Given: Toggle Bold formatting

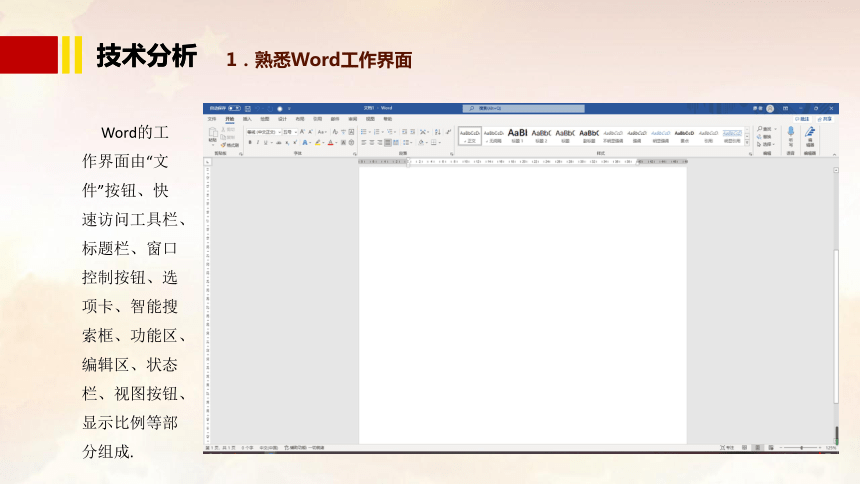Looking at the screenshot, I should point(250,143).
